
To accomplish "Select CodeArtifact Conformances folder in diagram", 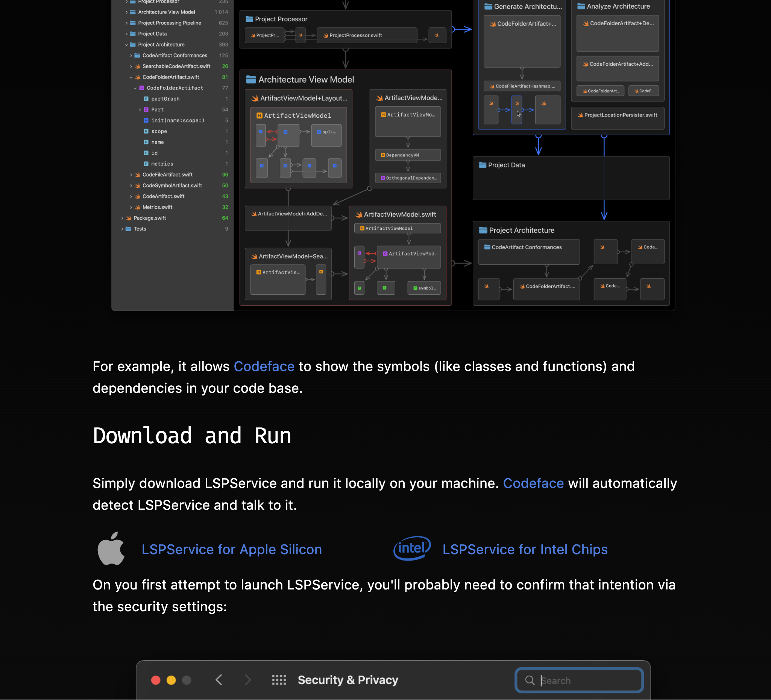I will (528, 252).
